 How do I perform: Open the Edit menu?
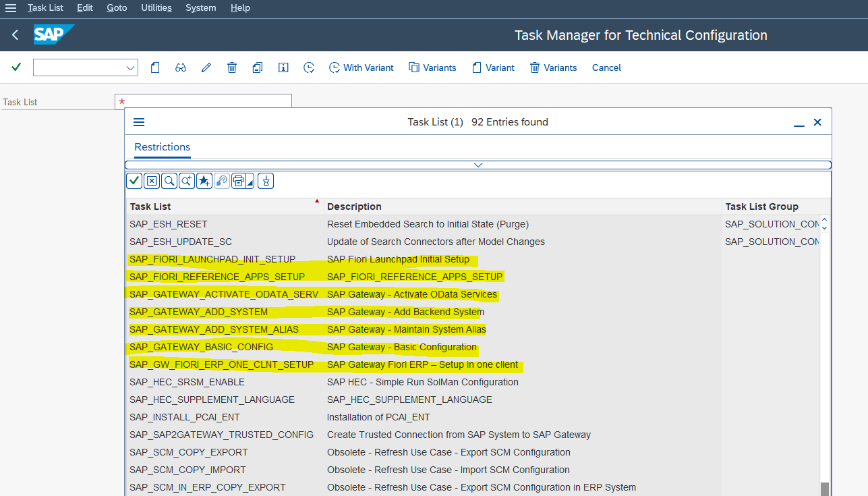85,8
